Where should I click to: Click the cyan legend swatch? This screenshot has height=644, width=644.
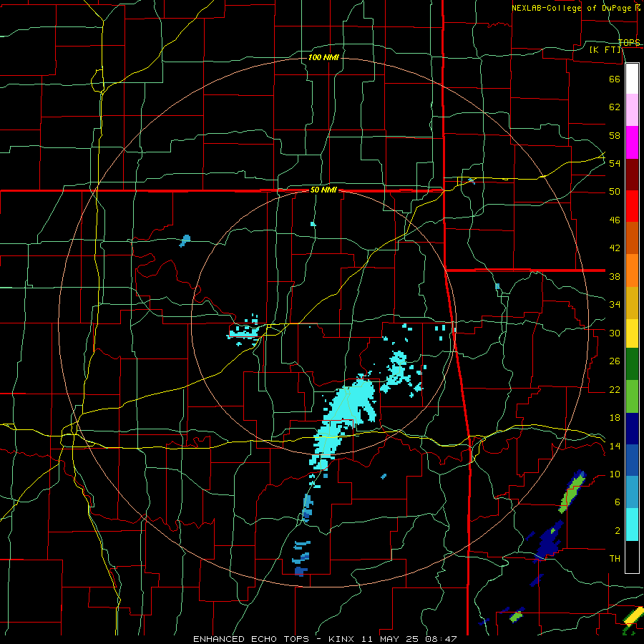coord(632,525)
